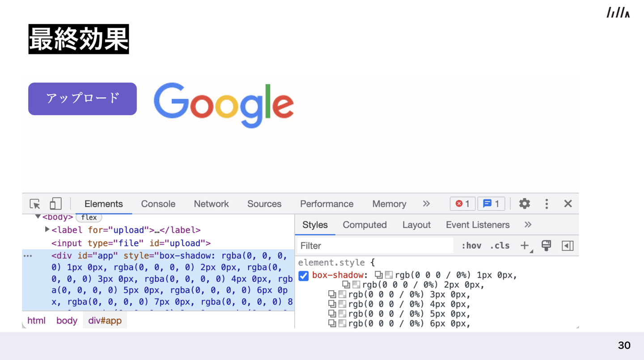Screen dimensions: 644x360
Task: Click the Google logo image
Action: point(224,105)
